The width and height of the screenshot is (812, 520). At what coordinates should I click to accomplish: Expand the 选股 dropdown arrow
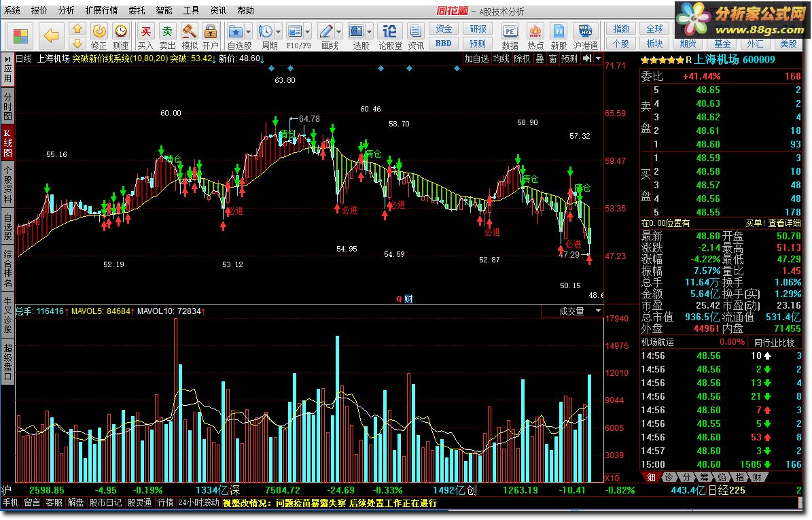click(x=369, y=32)
